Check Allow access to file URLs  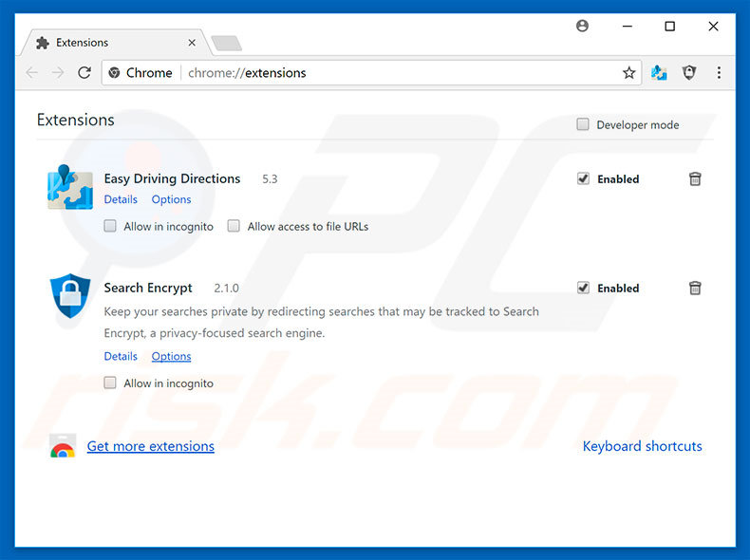(x=234, y=226)
